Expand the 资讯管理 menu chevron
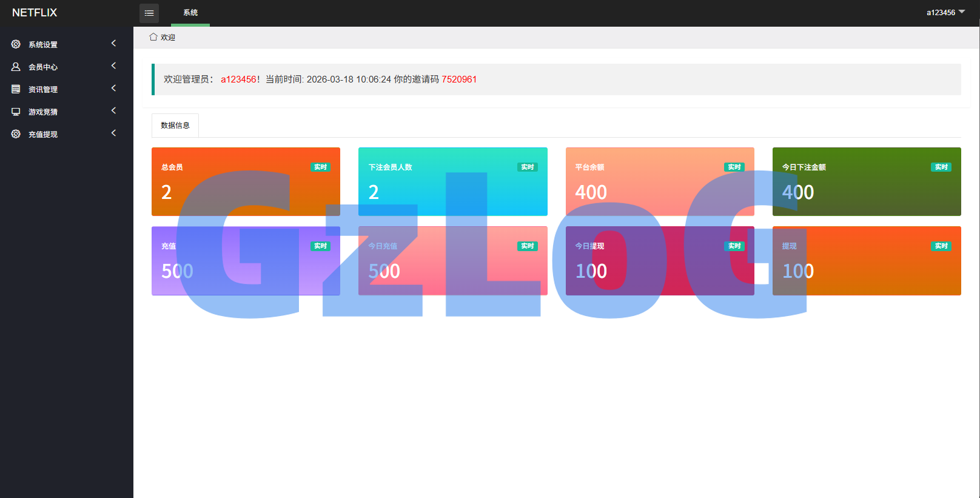Image resolution: width=980 pixels, height=498 pixels. pos(113,89)
